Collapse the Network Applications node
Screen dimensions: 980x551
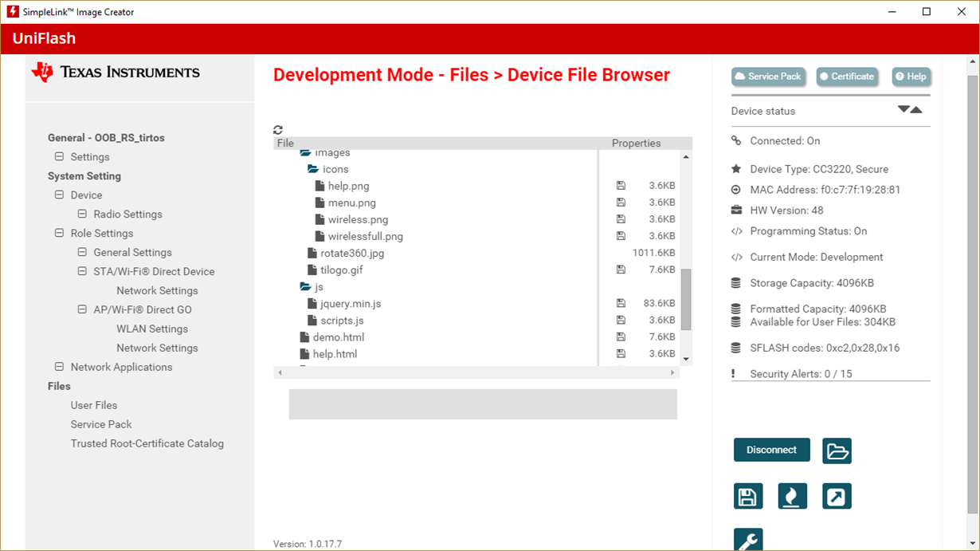(x=59, y=367)
